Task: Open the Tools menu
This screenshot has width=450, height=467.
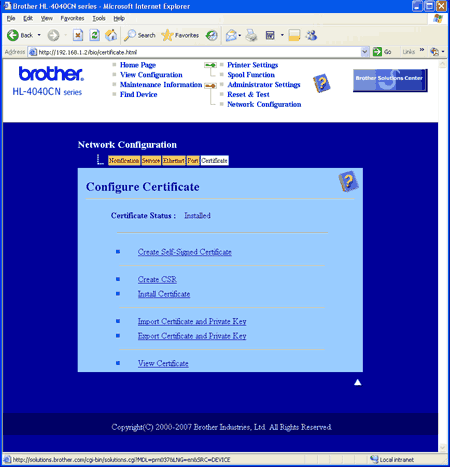Action: [99, 18]
